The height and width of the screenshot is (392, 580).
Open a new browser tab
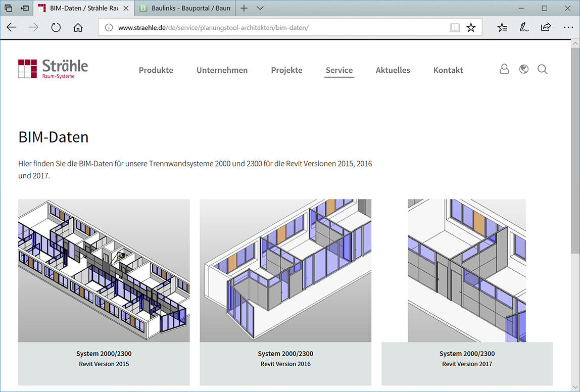(244, 8)
